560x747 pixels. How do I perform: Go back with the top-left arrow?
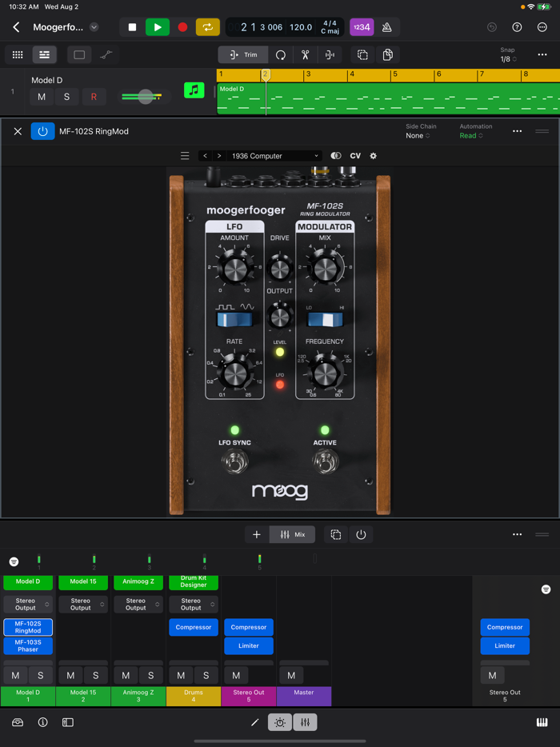16,27
